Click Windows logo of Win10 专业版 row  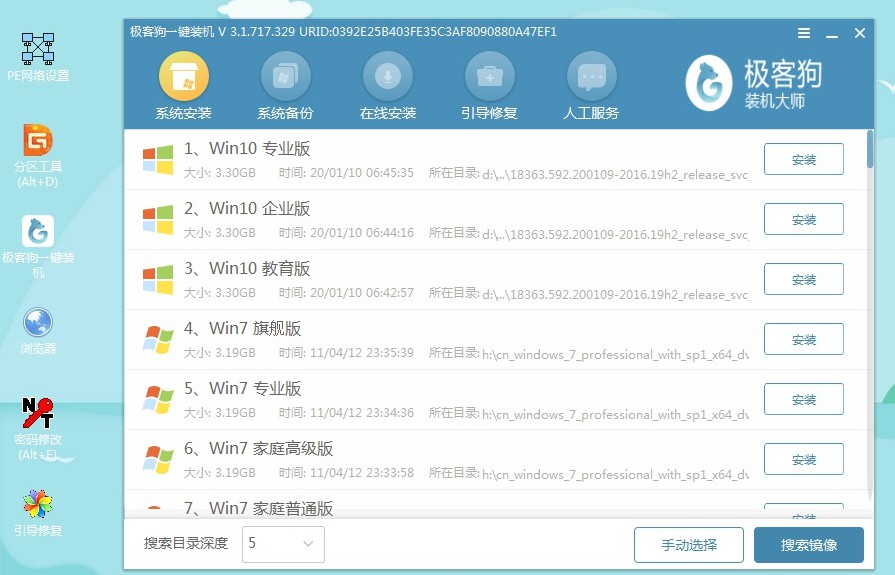pyautogui.click(x=158, y=160)
